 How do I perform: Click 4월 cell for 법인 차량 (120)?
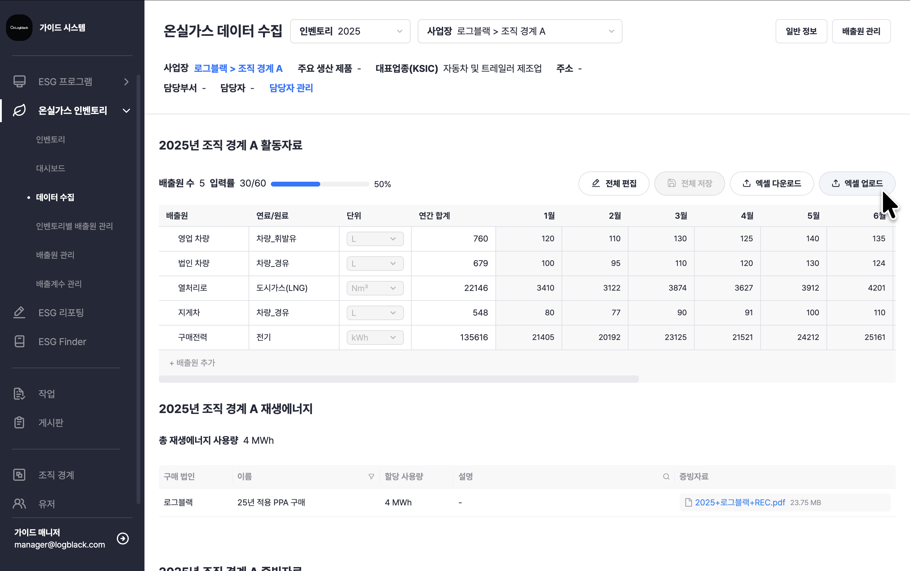pyautogui.click(x=727, y=263)
